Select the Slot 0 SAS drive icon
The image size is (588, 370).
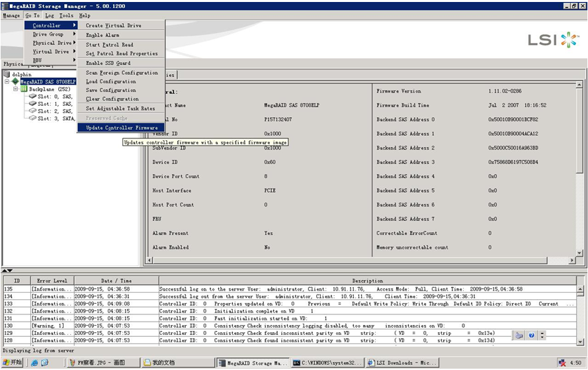(x=32, y=97)
